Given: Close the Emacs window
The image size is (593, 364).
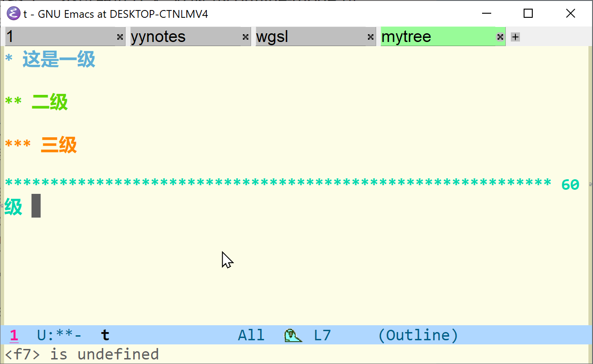Looking at the screenshot, I should coord(571,14).
